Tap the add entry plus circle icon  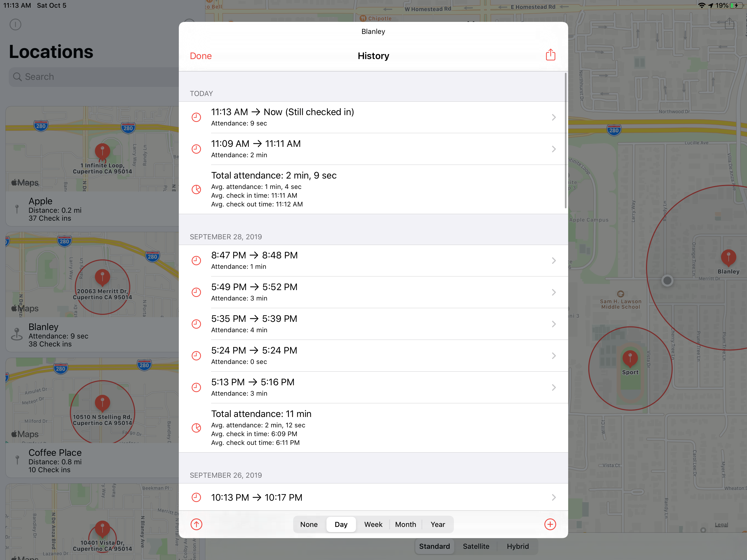coord(550,524)
